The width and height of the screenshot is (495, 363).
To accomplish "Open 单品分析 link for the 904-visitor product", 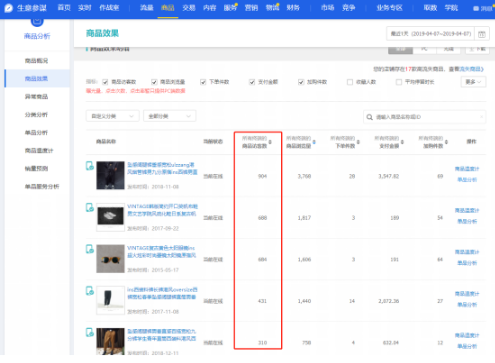I will [x=467, y=180].
